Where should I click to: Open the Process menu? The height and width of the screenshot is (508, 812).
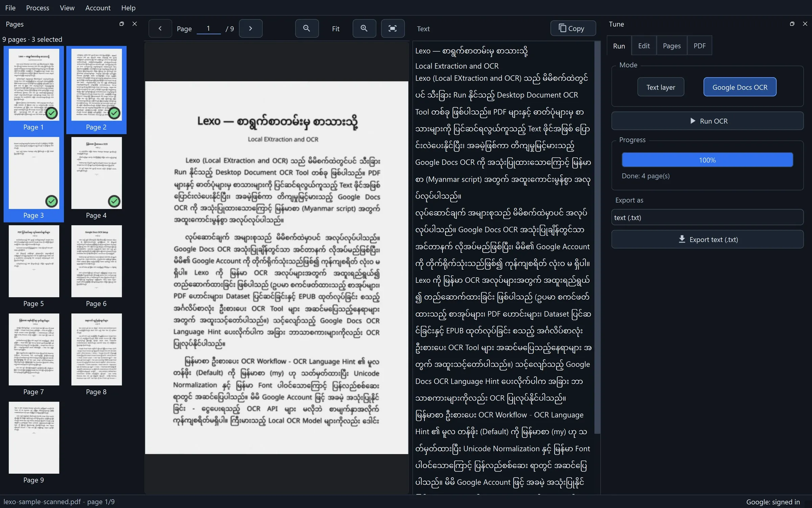pyautogui.click(x=38, y=8)
